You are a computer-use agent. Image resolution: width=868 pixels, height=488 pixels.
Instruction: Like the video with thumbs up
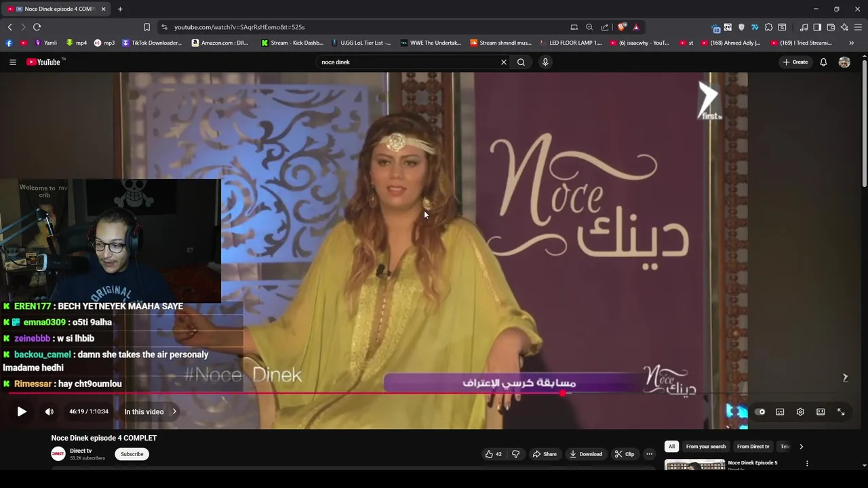point(493,454)
